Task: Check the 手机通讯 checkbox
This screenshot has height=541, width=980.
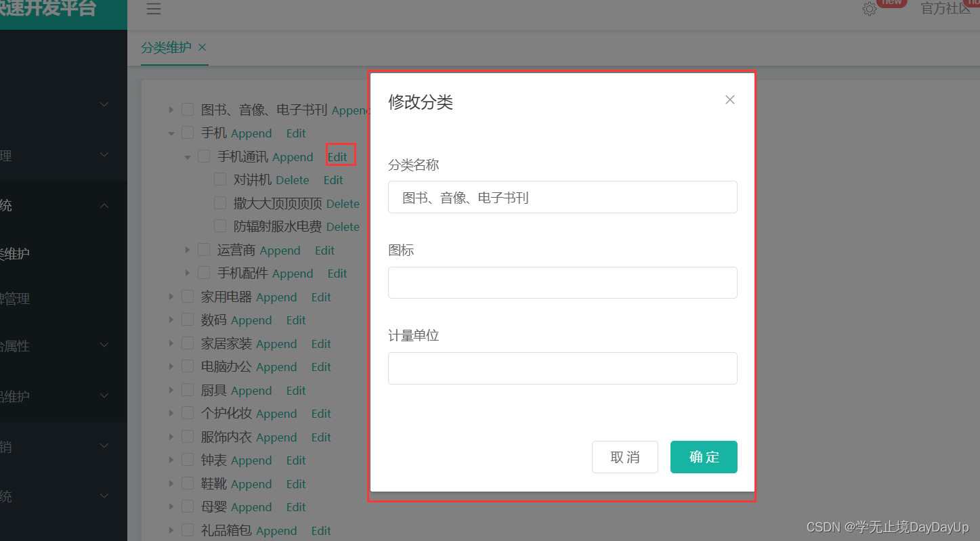Action: point(204,156)
